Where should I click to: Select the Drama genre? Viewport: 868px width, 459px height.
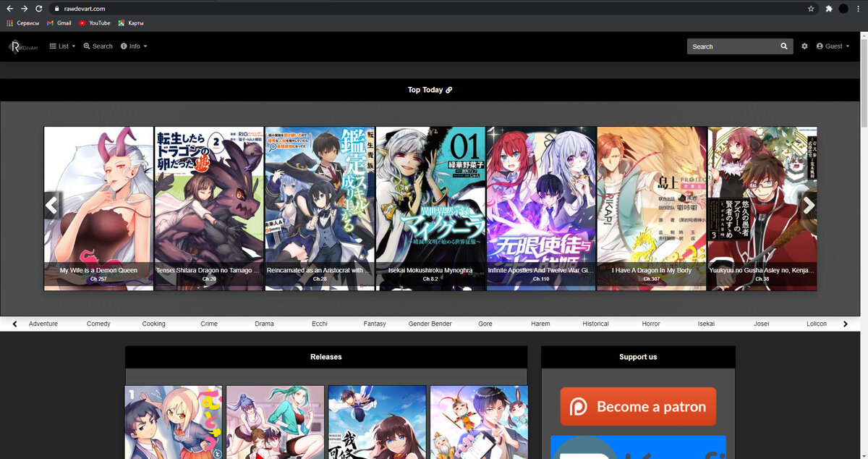coord(265,324)
